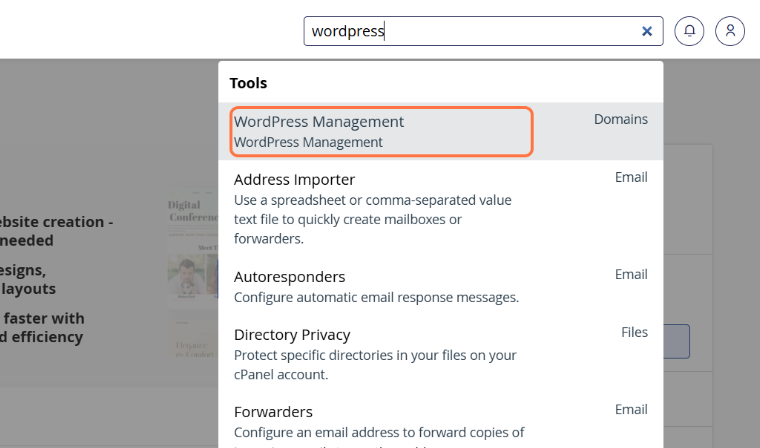This screenshot has height=448, width=760.
Task: Click the Email label beside Forwarders
Action: pyautogui.click(x=631, y=409)
